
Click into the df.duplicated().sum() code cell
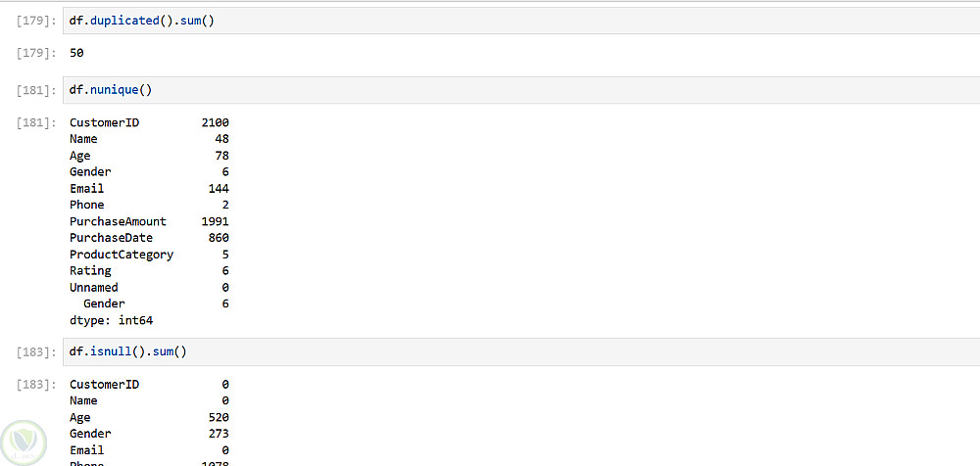490,21
